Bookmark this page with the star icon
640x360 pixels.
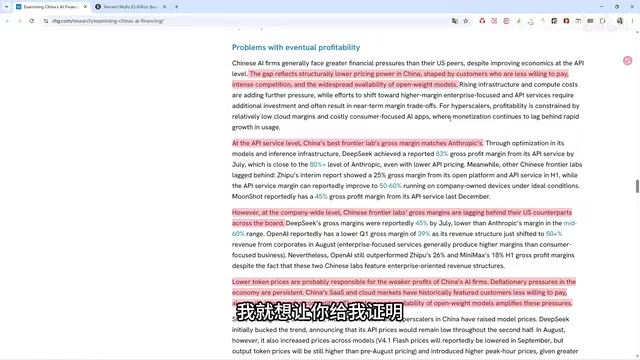click(x=466, y=21)
